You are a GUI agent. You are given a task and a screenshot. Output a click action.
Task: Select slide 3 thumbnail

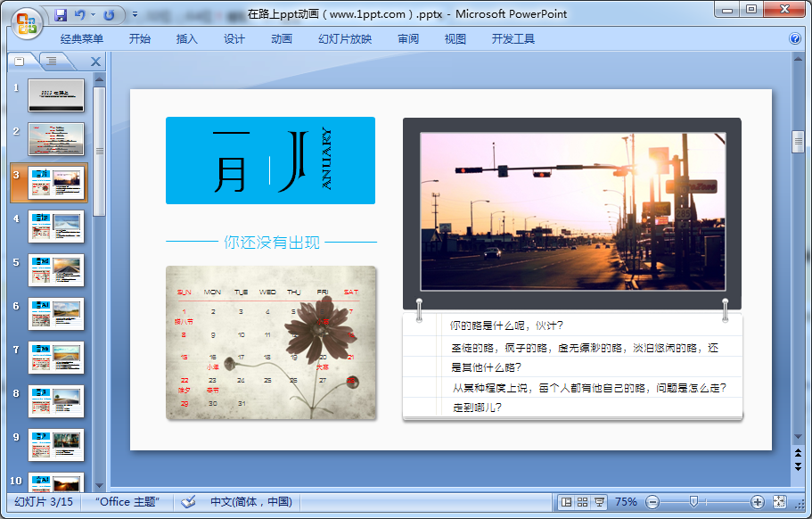pyautogui.click(x=56, y=183)
